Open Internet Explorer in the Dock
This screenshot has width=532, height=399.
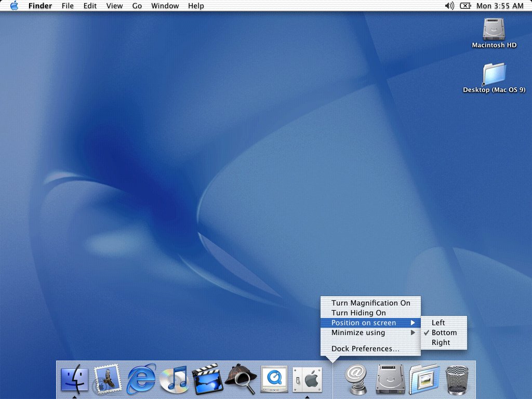click(x=141, y=379)
